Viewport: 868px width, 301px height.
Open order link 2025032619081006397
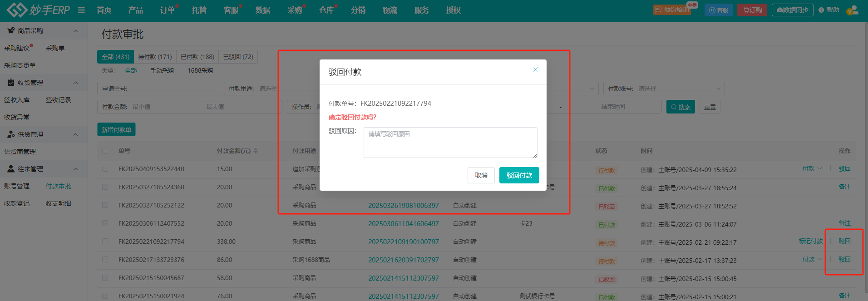point(404,205)
